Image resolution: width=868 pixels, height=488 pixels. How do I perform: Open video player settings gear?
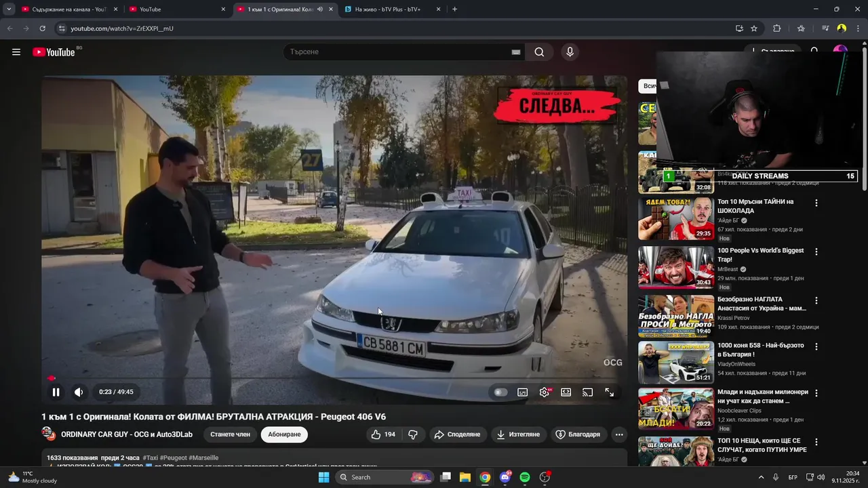click(x=545, y=392)
